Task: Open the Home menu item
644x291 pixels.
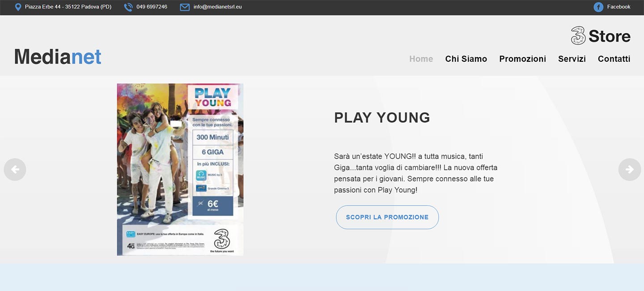Action: tap(421, 59)
